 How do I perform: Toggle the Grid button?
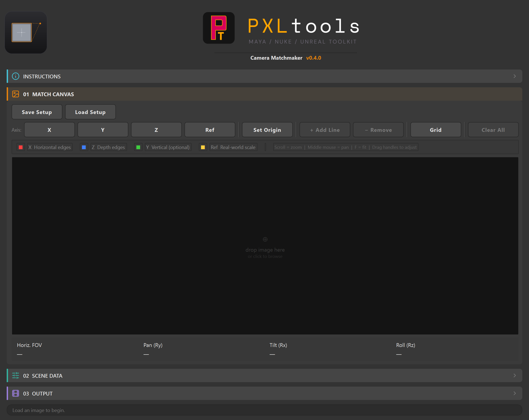pos(435,130)
